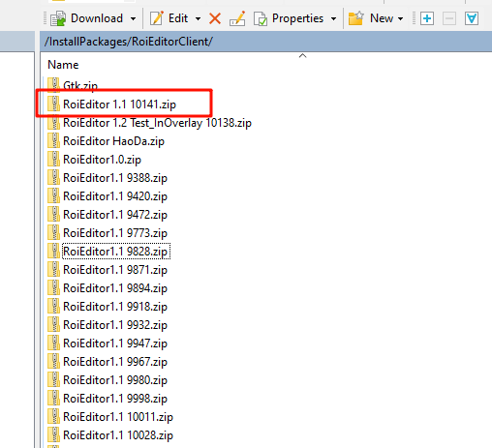
Task: Click the Edit pencil icon
Action: tap(157, 18)
